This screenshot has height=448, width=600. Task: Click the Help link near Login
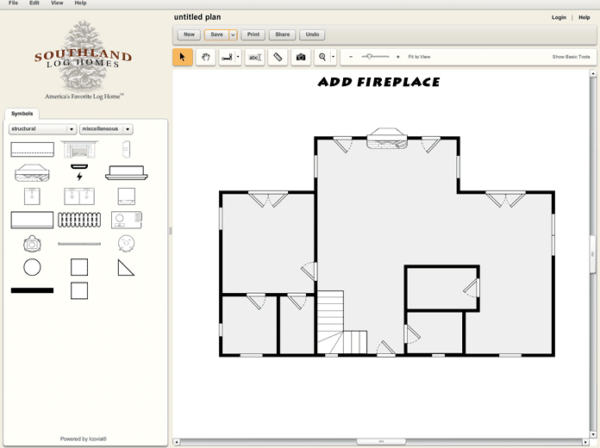tap(584, 17)
